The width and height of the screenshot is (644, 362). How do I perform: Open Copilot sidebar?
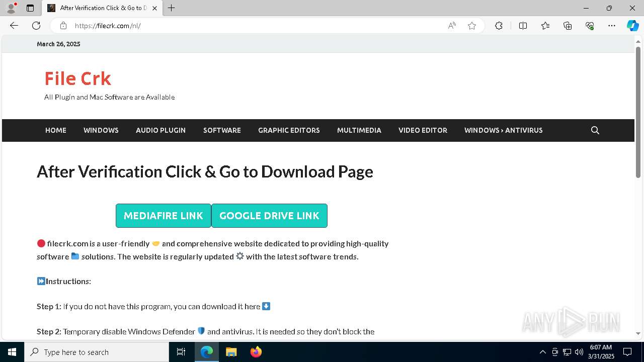(632, 26)
